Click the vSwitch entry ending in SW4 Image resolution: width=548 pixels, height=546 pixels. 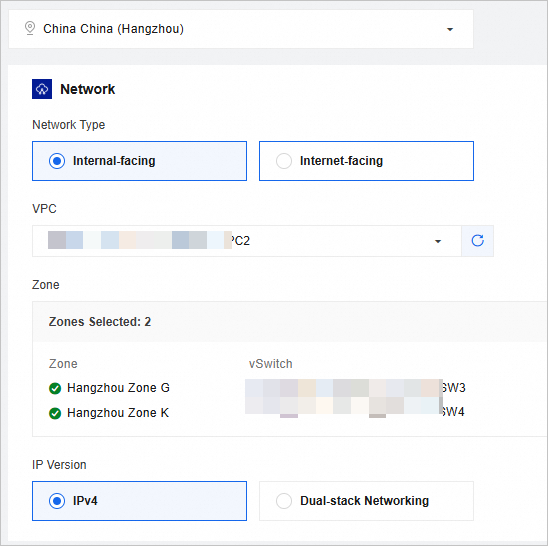(x=355, y=411)
